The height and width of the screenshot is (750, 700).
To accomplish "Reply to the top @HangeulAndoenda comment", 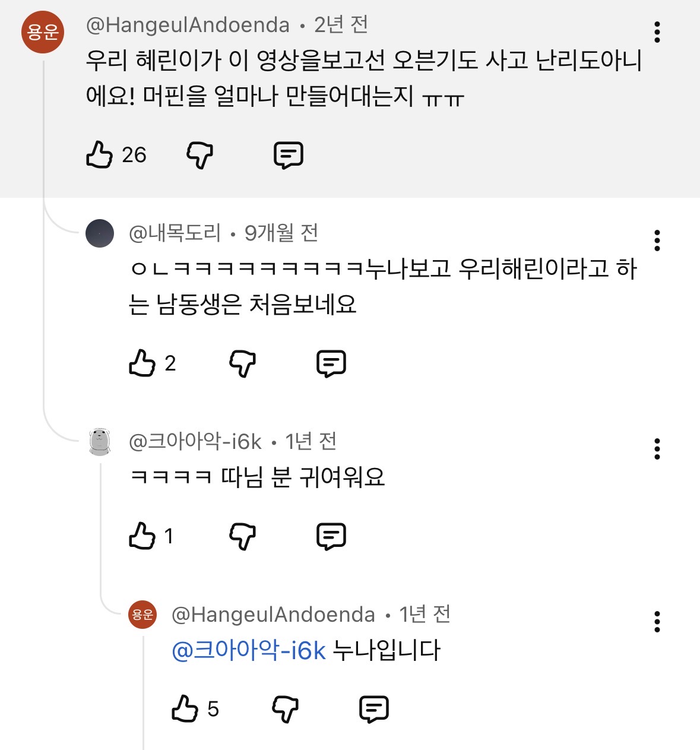I will [x=289, y=156].
